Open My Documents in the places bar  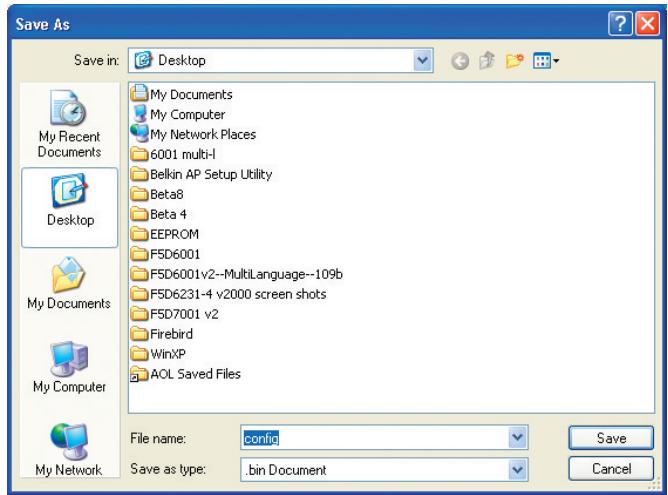coord(69,283)
